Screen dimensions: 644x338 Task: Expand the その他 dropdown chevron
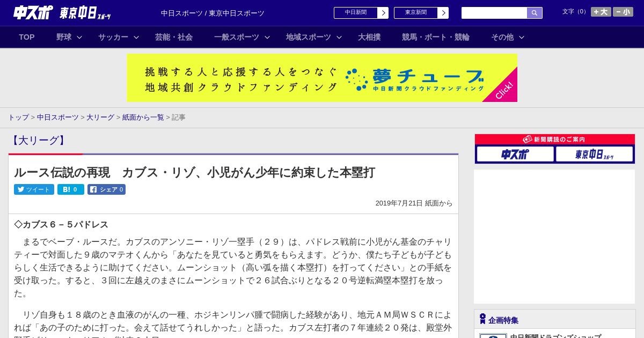(522, 37)
